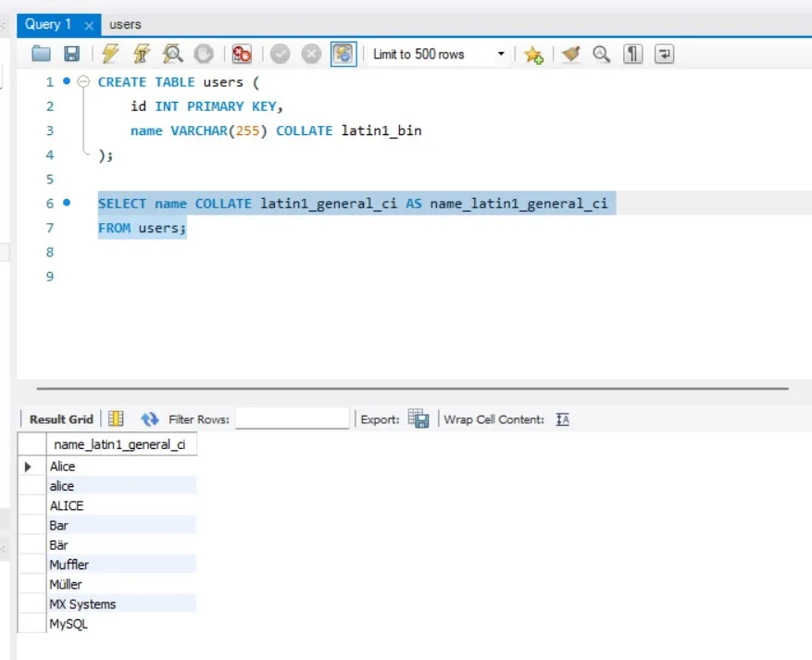Toggle word wrapping with the wrap arrow icon
The width and height of the screenshot is (812, 660).
pos(664,54)
